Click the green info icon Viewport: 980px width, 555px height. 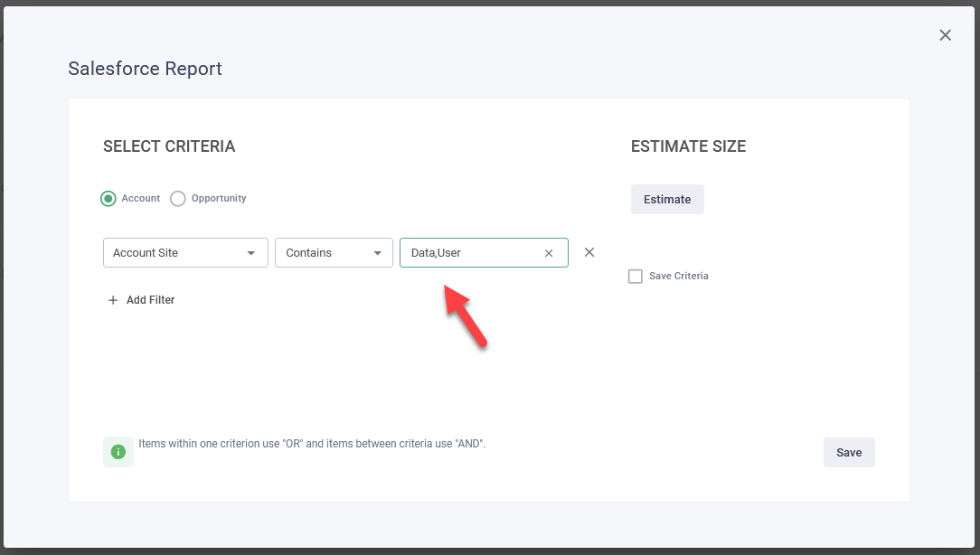[118, 451]
